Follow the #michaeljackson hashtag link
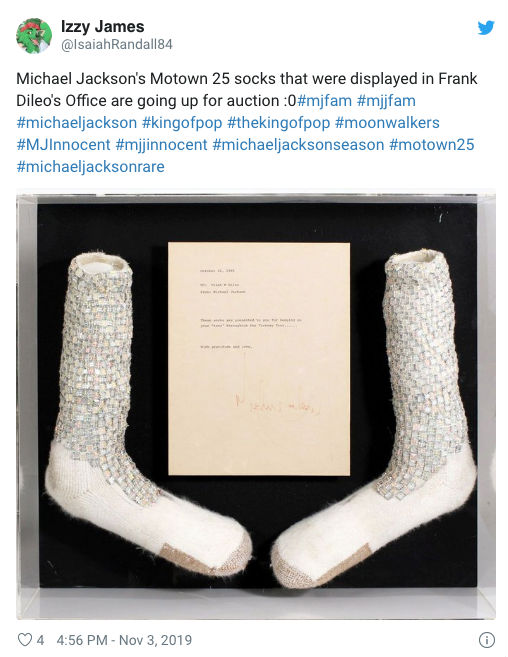The image size is (508, 657). (77, 123)
